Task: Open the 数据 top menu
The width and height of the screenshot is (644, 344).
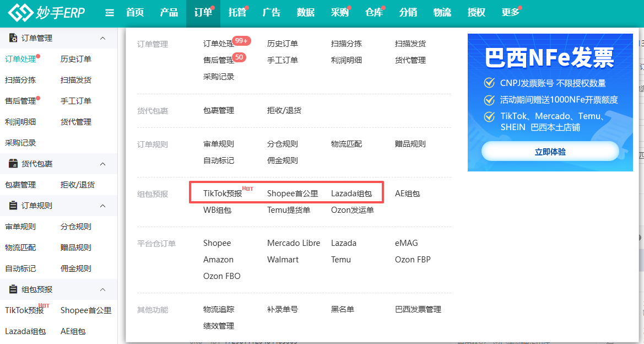Action: point(306,13)
